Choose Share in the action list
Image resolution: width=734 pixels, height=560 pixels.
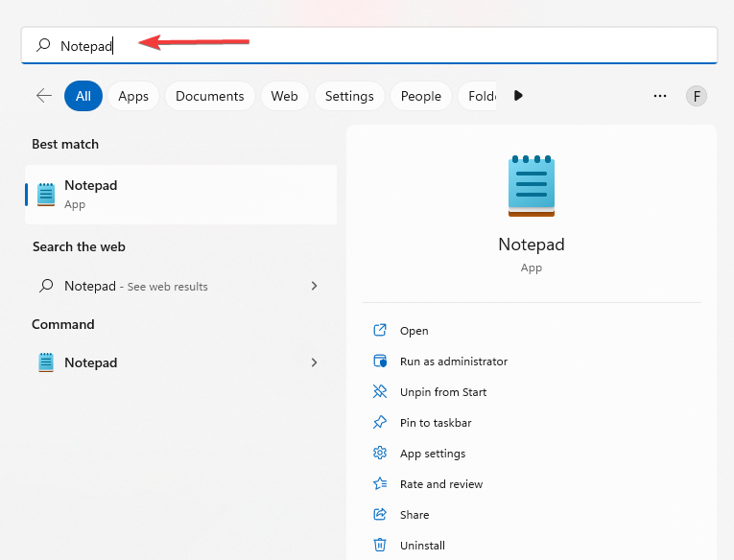click(532, 515)
